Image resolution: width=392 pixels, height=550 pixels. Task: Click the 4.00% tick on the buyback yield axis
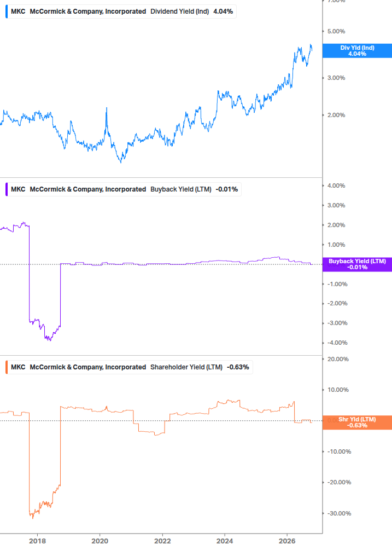point(336,186)
